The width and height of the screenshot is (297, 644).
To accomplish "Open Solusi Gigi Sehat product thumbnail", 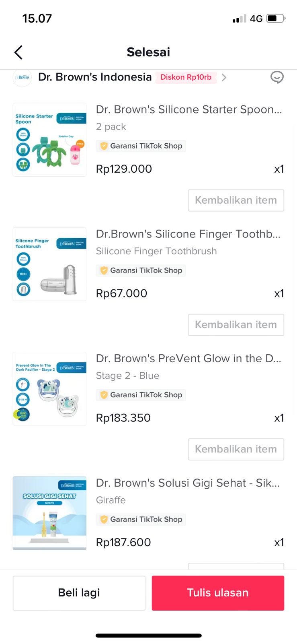I will pos(49,513).
